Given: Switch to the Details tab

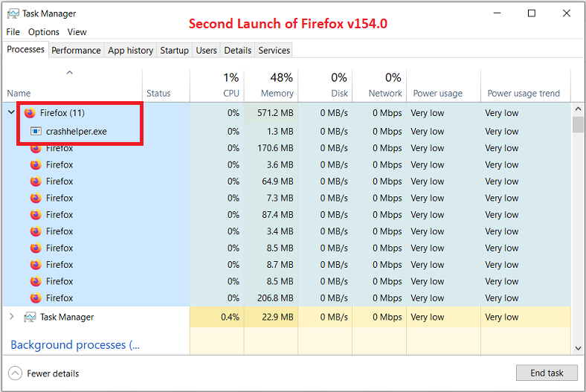Looking at the screenshot, I should [x=238, y=50].
